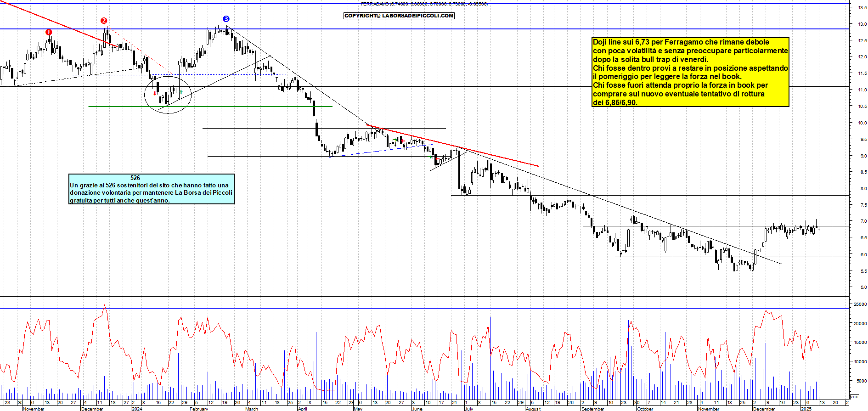Click the 10.0 price axis label
The height and width of the screenshot is (411, 868).
click(x=862, y=123)
